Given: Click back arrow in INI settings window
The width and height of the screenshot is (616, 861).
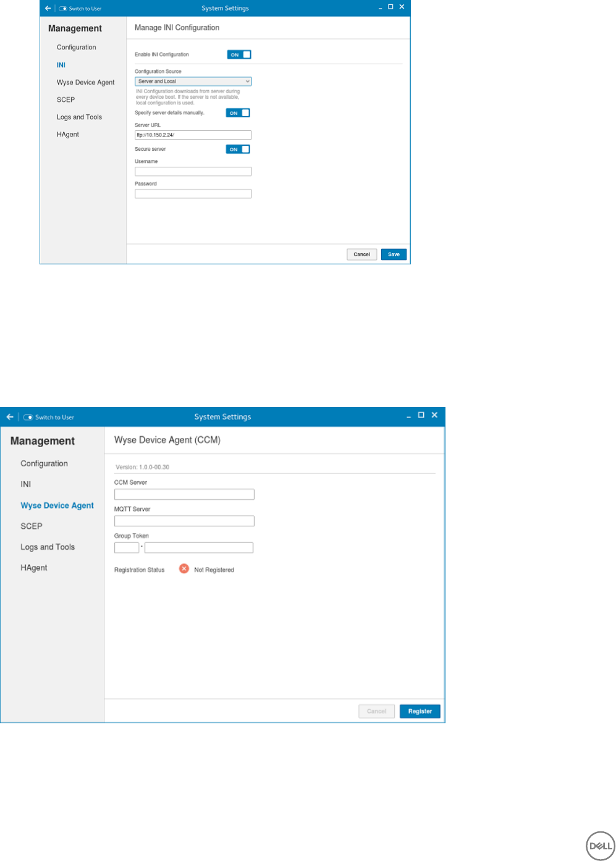Looking at the screenshot, I should coord(48,8).
